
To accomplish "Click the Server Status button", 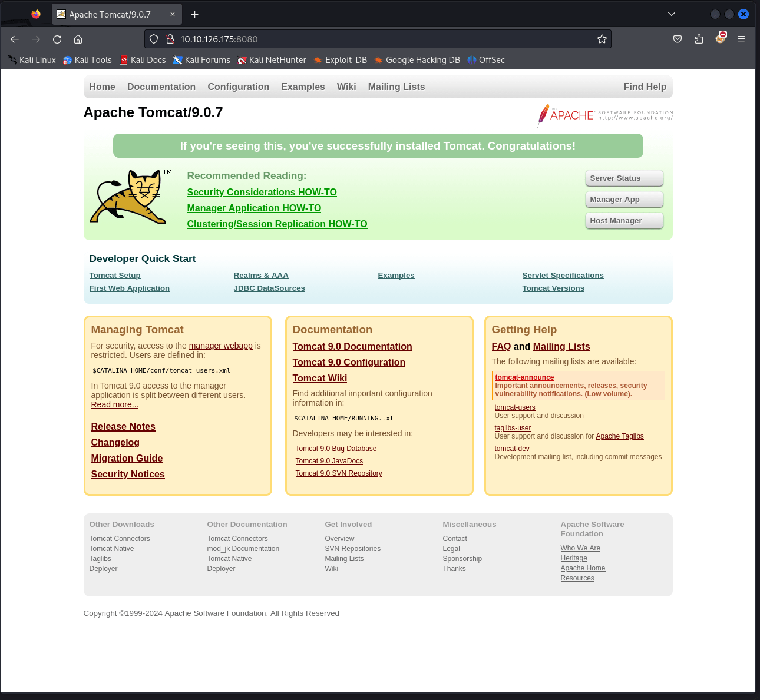I will point(624,178).
